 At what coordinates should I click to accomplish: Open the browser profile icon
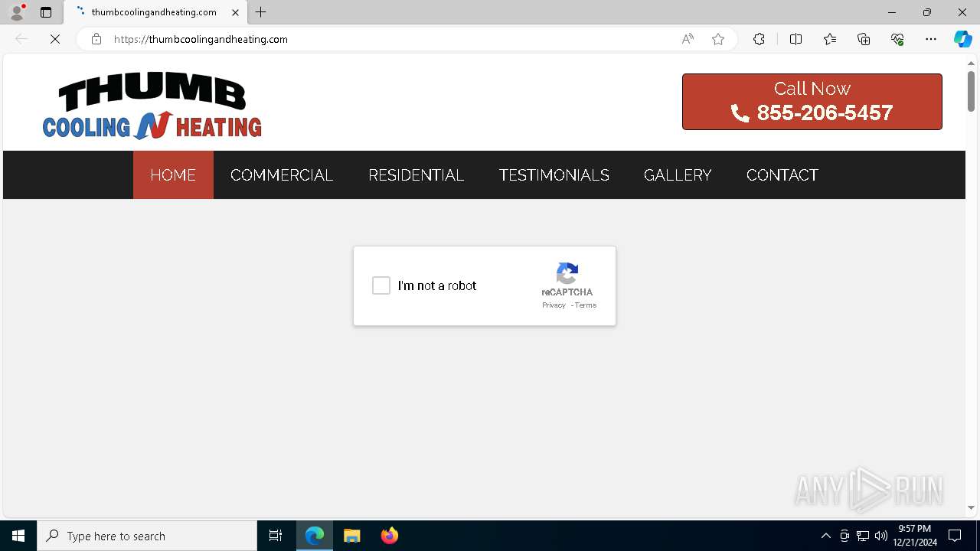17,12
